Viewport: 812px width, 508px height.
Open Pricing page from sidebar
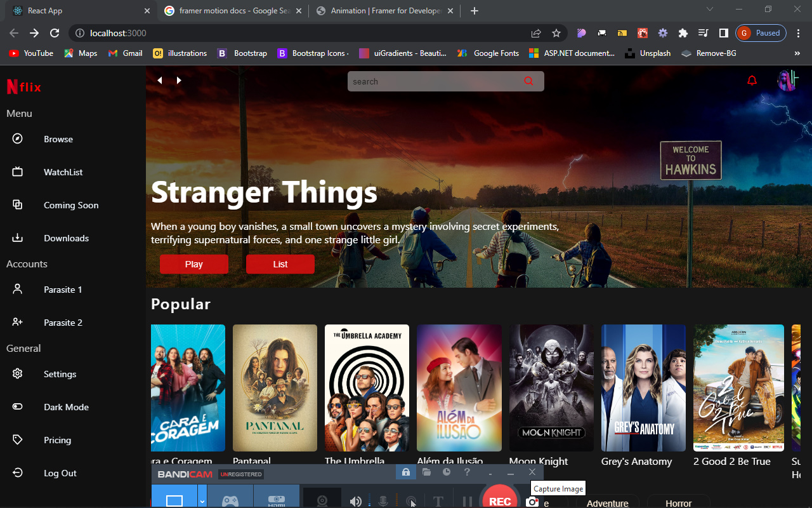coord(42,440)
